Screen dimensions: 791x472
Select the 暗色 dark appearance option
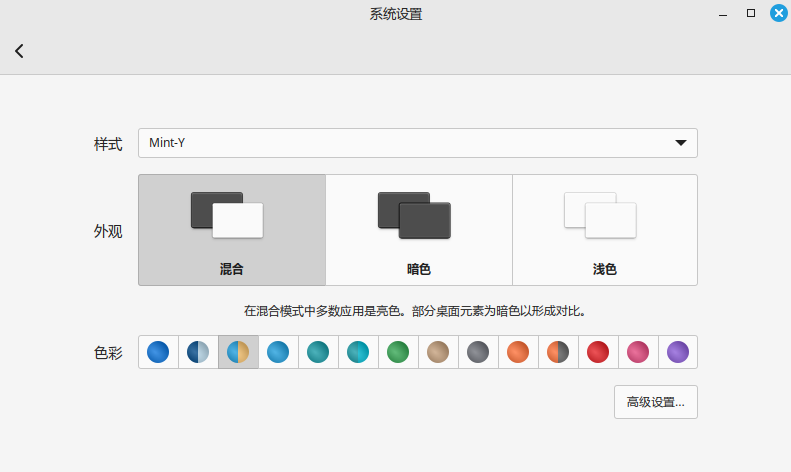click(419, 230)
